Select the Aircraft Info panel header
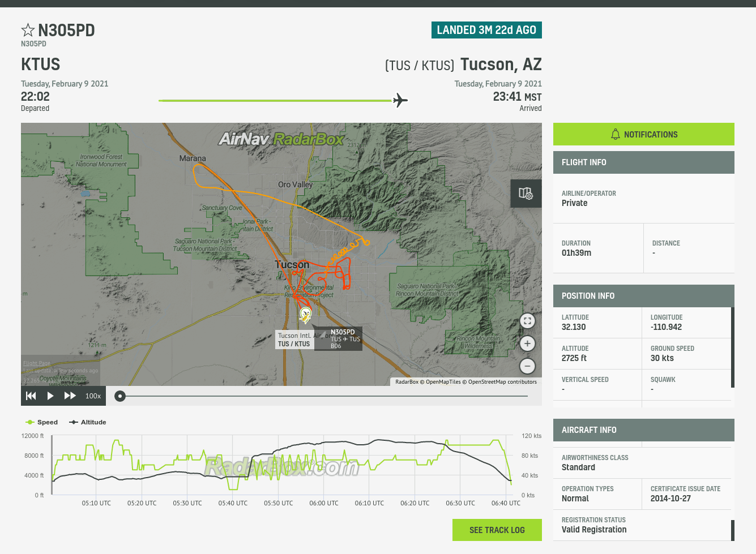The image size is (756, 554). tap(644, 430)
